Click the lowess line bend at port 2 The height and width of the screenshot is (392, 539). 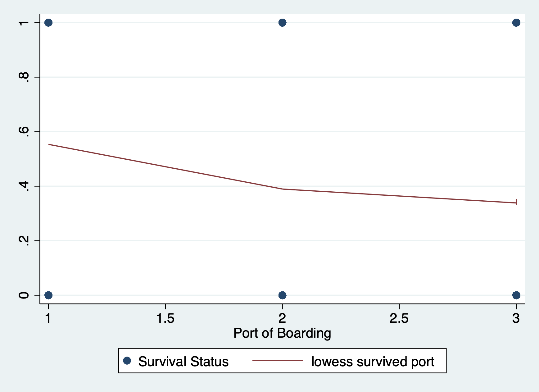tap(282, 189)
